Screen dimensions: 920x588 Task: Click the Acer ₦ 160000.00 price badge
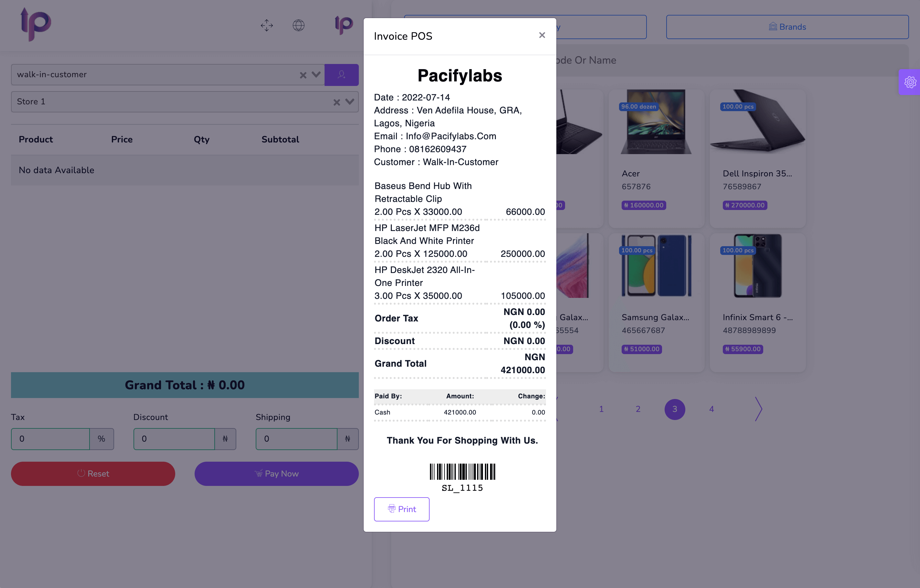click(x=644, y=205)
